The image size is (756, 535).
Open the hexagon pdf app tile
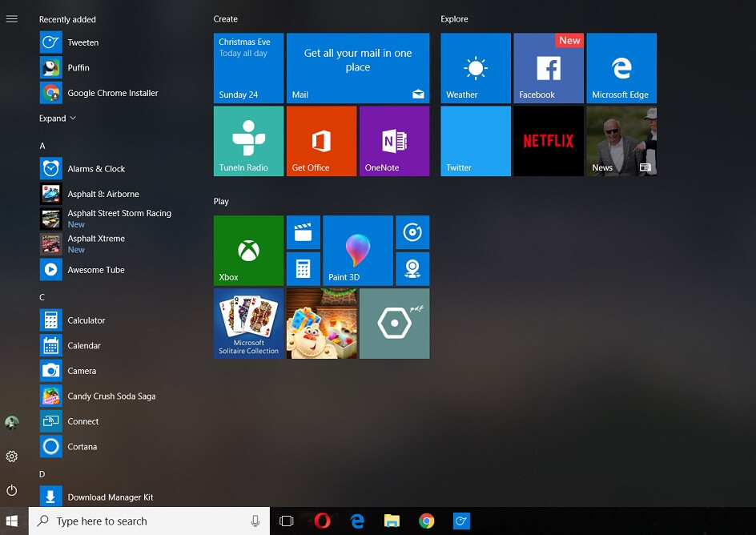(x=394, y=324)
